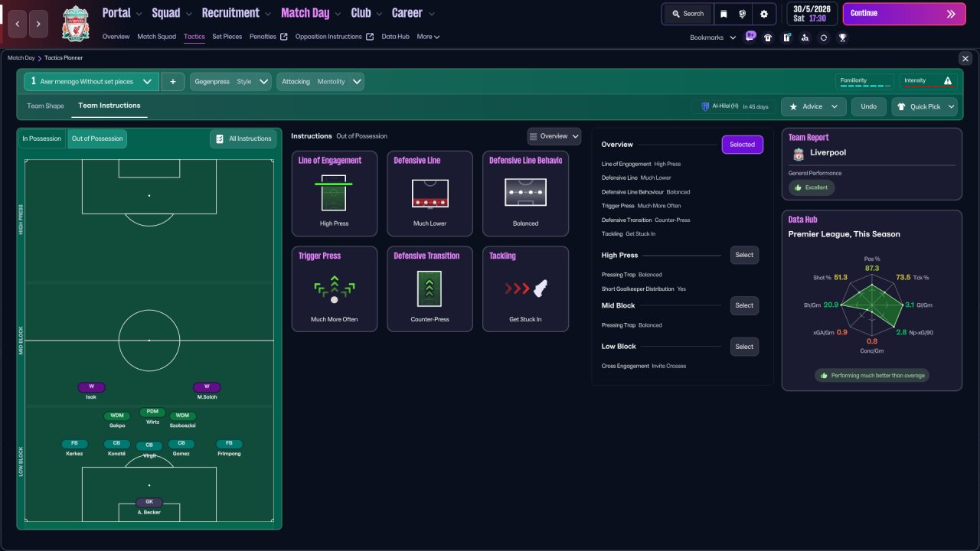Switch to the In Possession view
The height and width of the screenshot is (551, 980).
(x=41, y=139)
